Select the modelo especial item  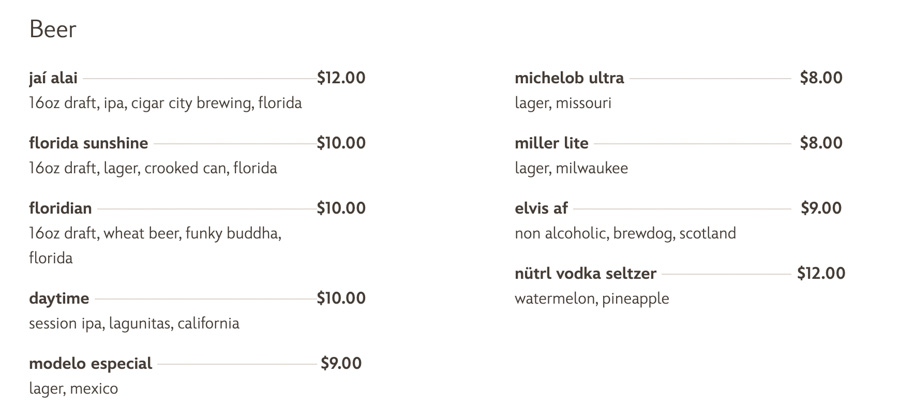tap(90, 363)
